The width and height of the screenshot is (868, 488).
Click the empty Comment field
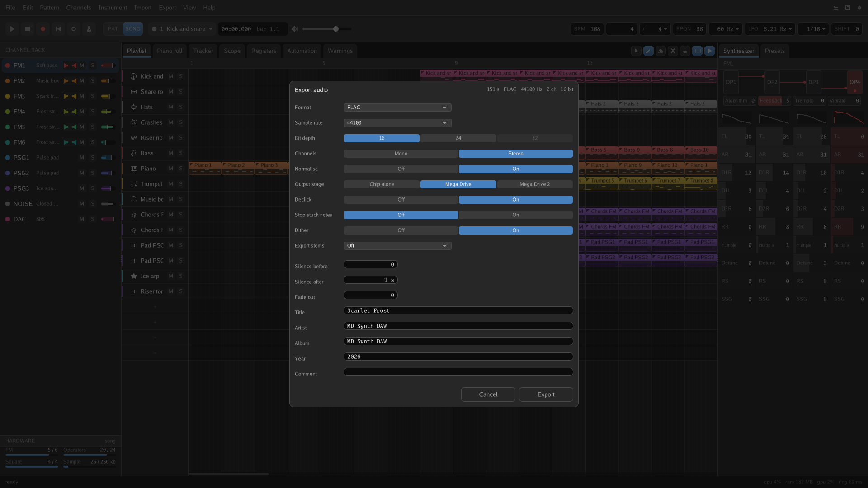[x=458, y=372]
